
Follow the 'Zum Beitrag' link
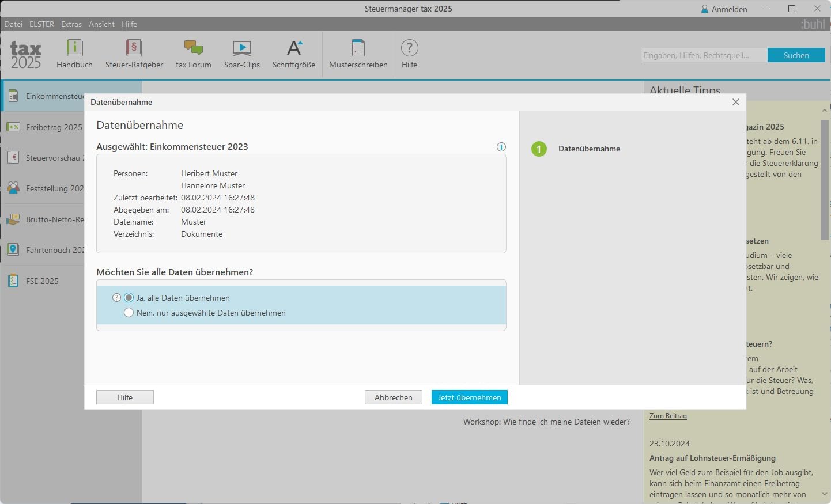pos(668,415)
